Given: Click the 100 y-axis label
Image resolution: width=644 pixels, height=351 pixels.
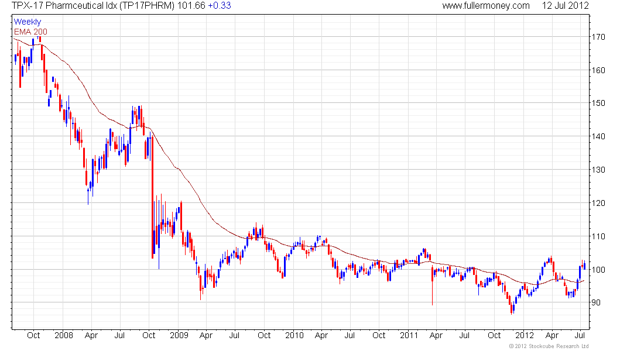Looking at the screenshot, I should 598,269.
